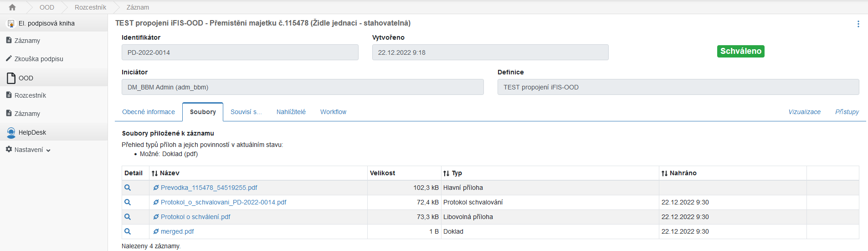Open detail magnifier for merged.pdf
The height and width of the screenshot is (251, 868).
128,231
